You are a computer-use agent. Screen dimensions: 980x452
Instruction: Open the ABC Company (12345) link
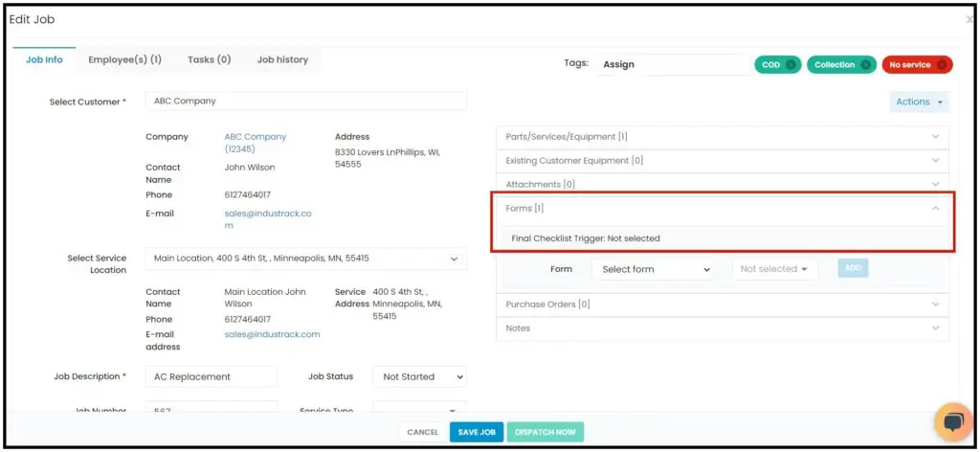255,143
